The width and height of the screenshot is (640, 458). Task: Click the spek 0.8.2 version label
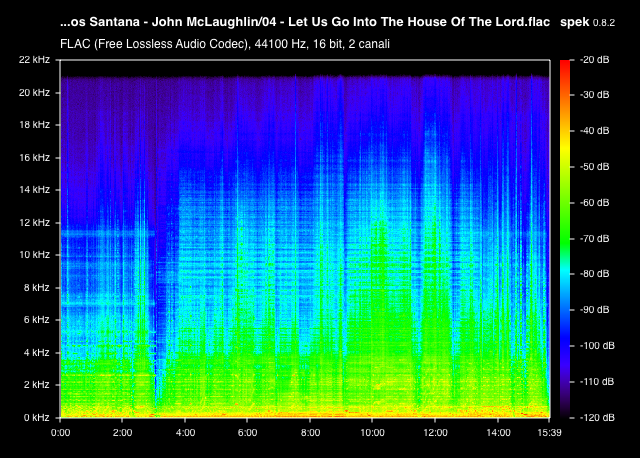click(587, 22)
